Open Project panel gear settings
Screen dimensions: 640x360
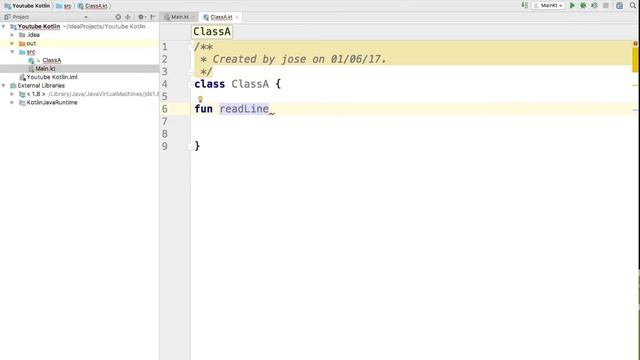[x=141, y=17]
